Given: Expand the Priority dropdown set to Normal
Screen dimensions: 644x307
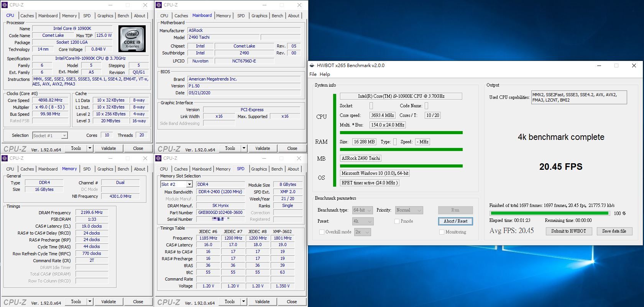Looking at the screenshot, I should 409,210.
